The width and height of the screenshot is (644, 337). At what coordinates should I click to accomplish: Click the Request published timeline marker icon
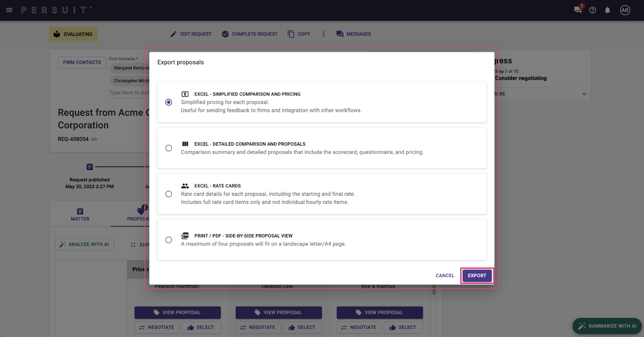[90, 167]
